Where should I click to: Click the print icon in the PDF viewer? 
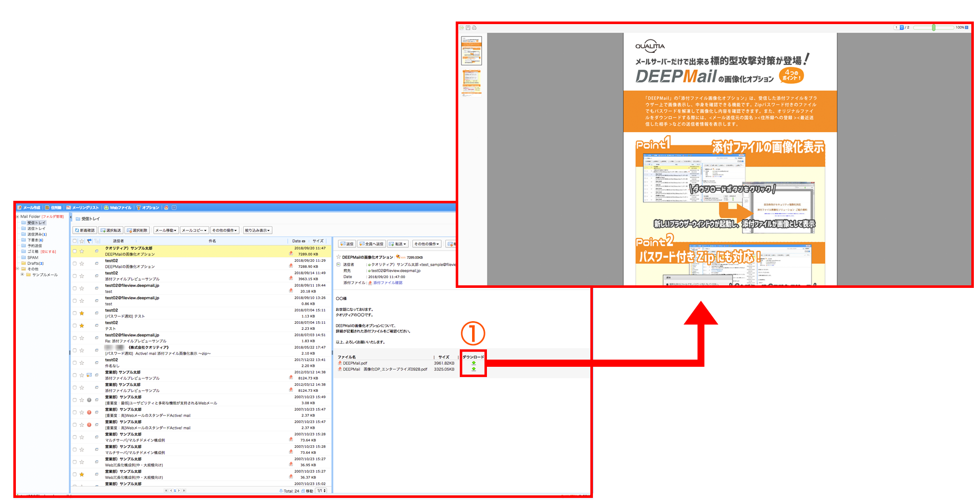[x=474, y=28]
